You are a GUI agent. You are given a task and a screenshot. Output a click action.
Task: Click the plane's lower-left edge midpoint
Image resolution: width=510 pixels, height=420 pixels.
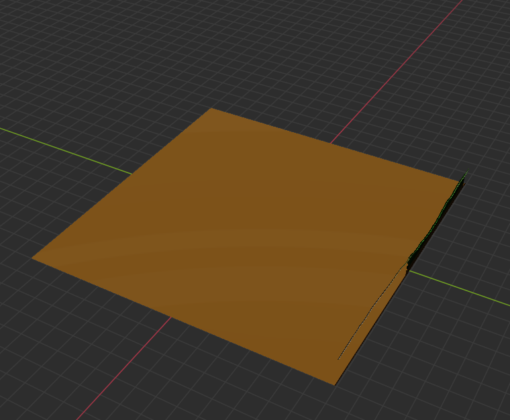(183, 320)
